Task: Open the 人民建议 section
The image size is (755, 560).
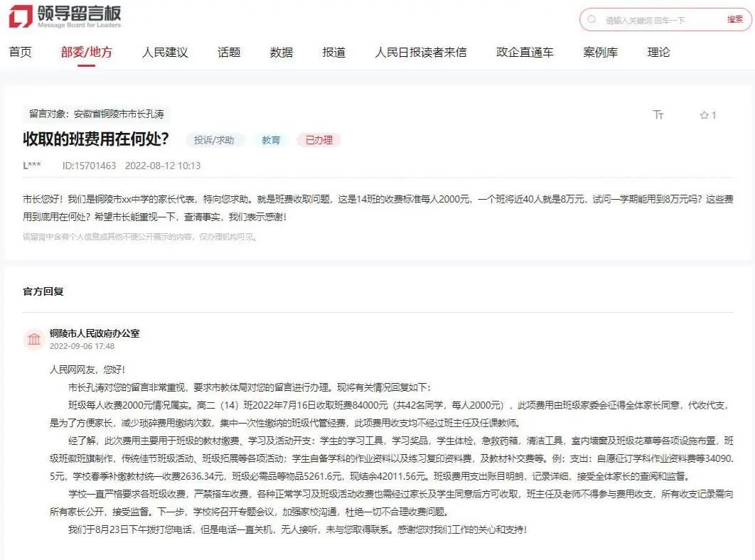Action: point(164,51)
